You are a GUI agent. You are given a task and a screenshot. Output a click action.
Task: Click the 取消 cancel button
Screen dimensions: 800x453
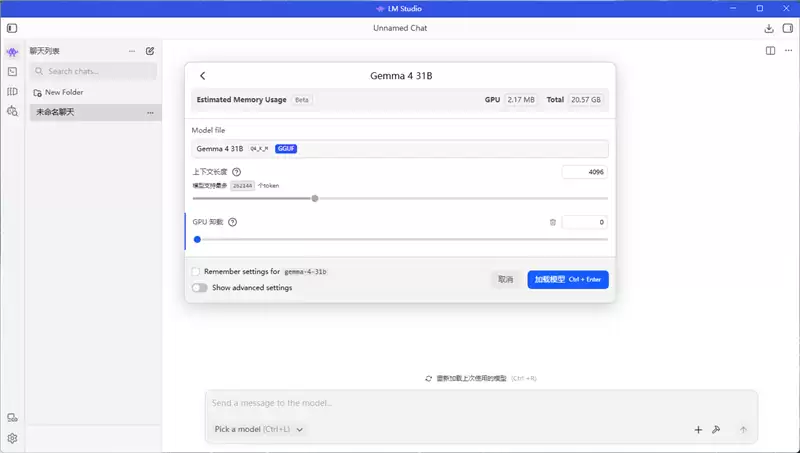505,280
